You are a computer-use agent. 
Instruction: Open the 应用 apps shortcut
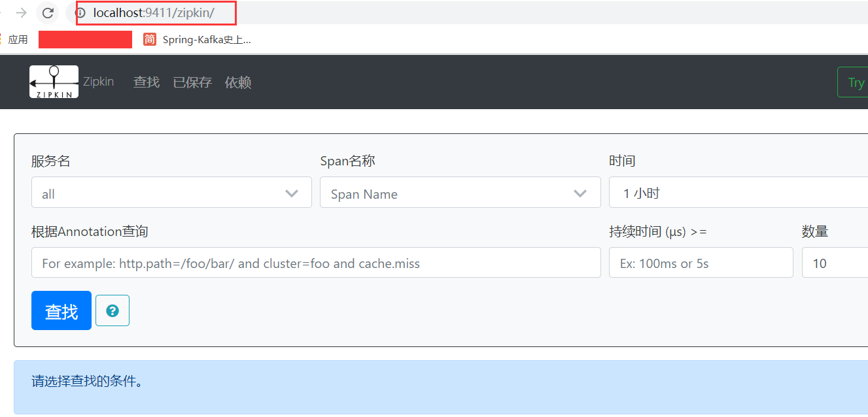[x=18, y=40]
